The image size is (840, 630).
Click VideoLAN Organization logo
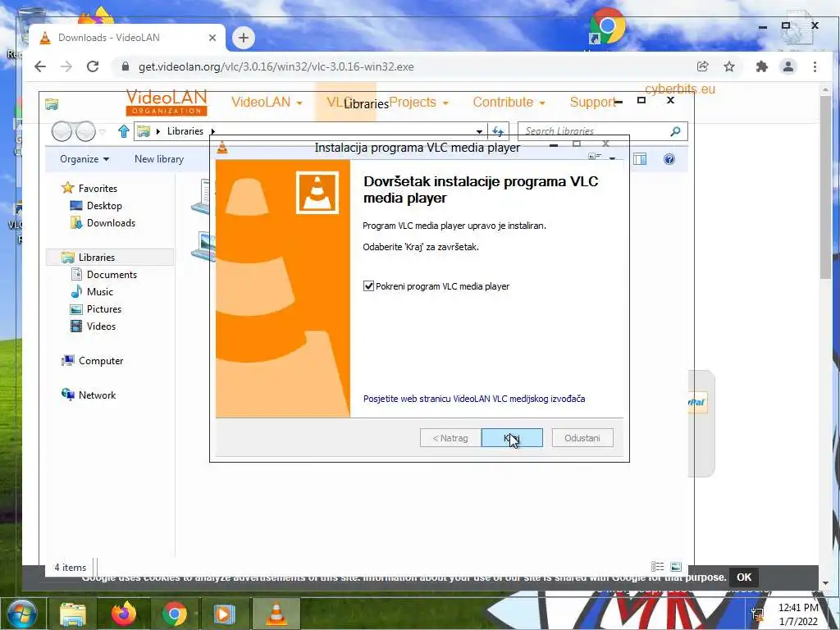click(167, 103)
